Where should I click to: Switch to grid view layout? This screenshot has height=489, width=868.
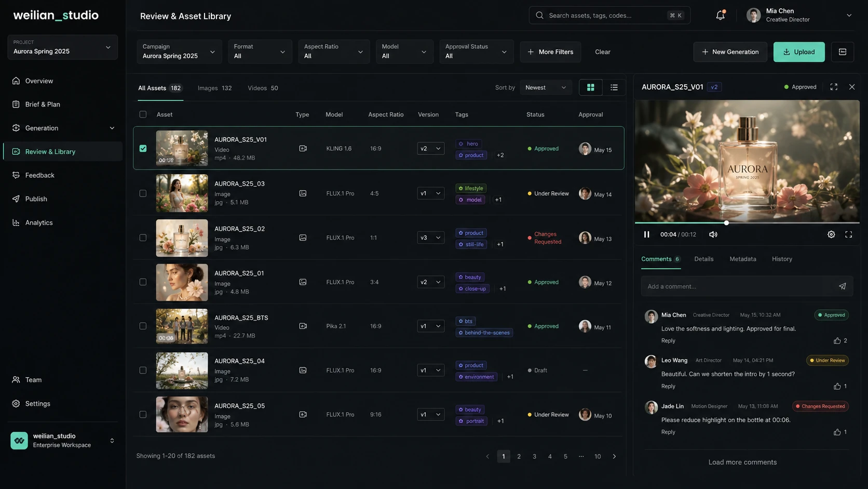590,88
